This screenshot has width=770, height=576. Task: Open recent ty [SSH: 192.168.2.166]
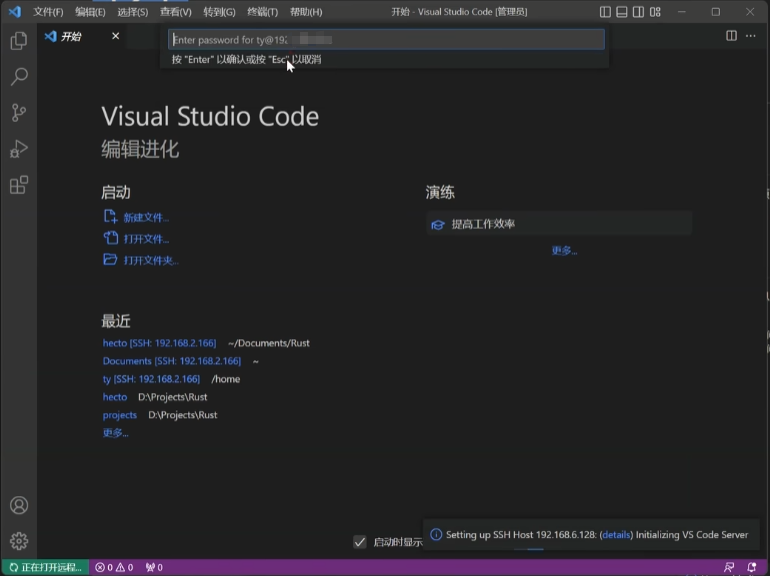(x=151, y=379)
